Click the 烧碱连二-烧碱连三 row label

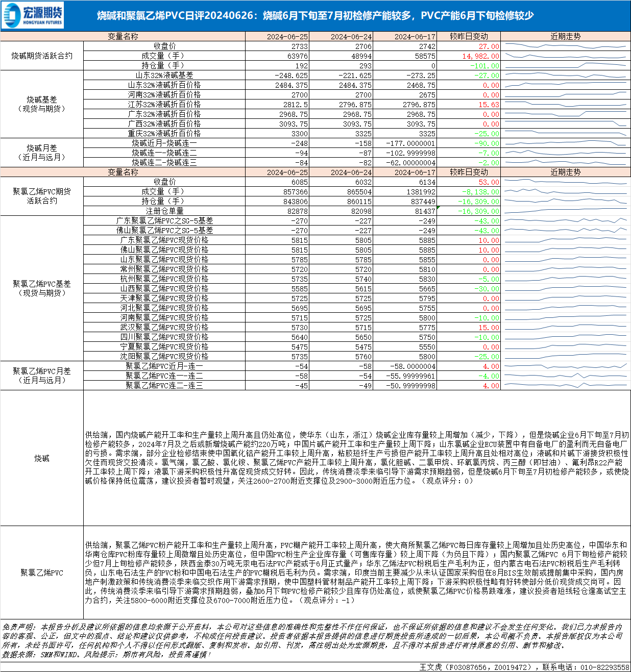point(164,163)
